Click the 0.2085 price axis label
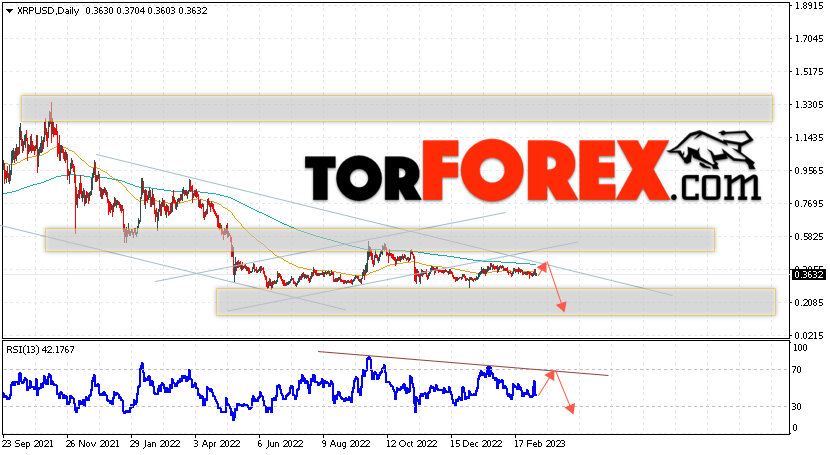830x455 pixels. coord(809,303)
